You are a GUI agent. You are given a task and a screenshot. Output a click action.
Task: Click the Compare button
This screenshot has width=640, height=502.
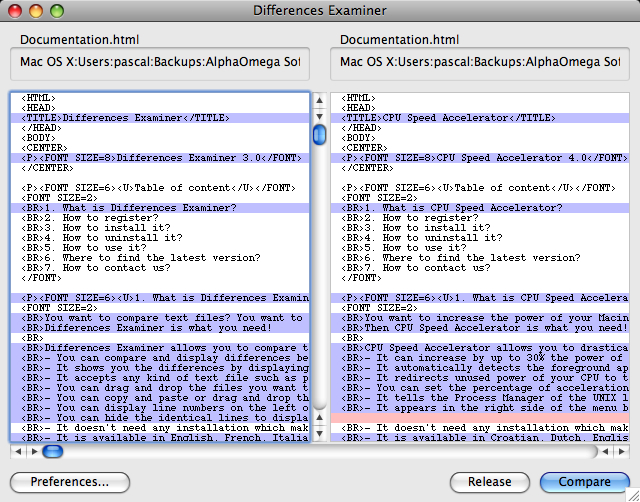(584, 482)
